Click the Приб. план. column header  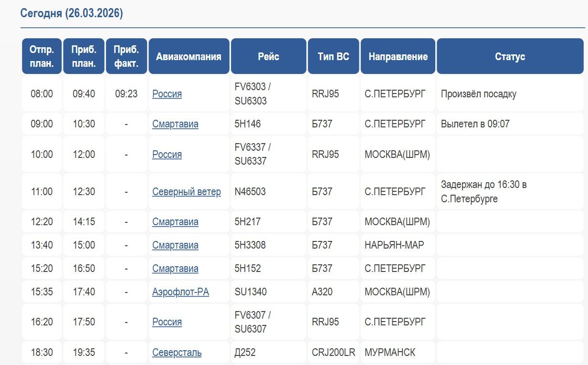tap(84, 56)
